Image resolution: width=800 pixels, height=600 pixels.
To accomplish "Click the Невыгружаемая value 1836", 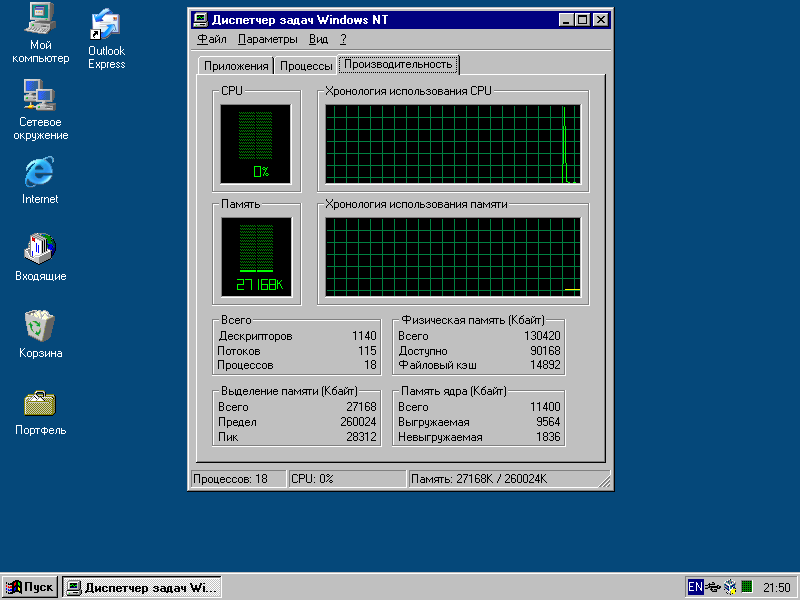I will point(548,437).
